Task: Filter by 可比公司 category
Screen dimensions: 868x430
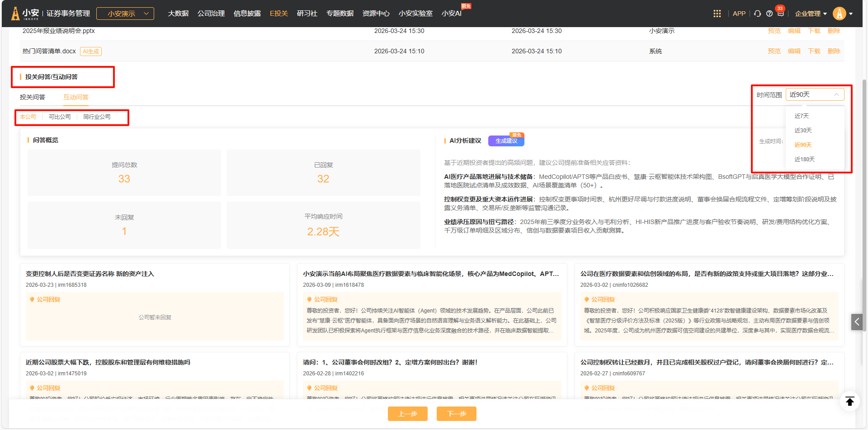Action: point(60,117)
